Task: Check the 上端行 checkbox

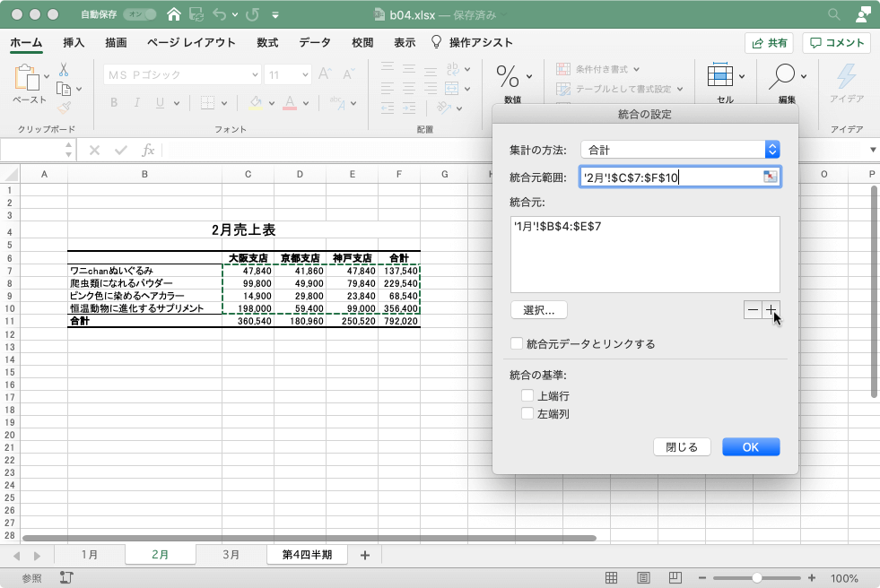Action: point(527,396)
